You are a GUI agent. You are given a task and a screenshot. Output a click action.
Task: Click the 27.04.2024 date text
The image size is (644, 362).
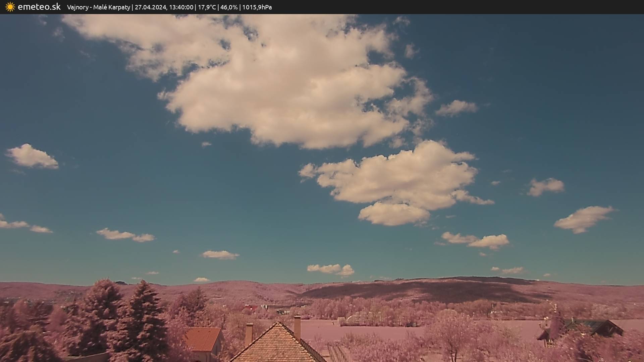[x=150, y=7]
